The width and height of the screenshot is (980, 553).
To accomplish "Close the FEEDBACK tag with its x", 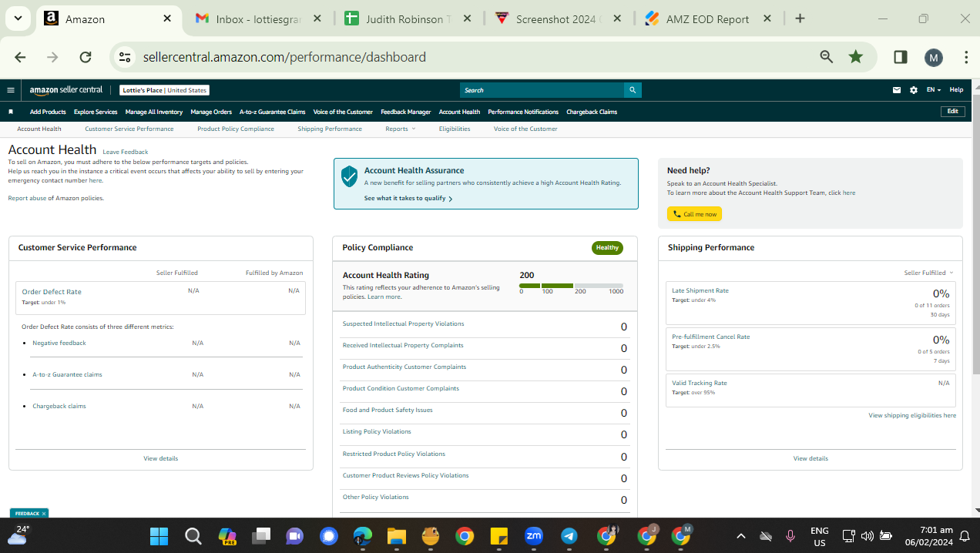I will [44, 513].
